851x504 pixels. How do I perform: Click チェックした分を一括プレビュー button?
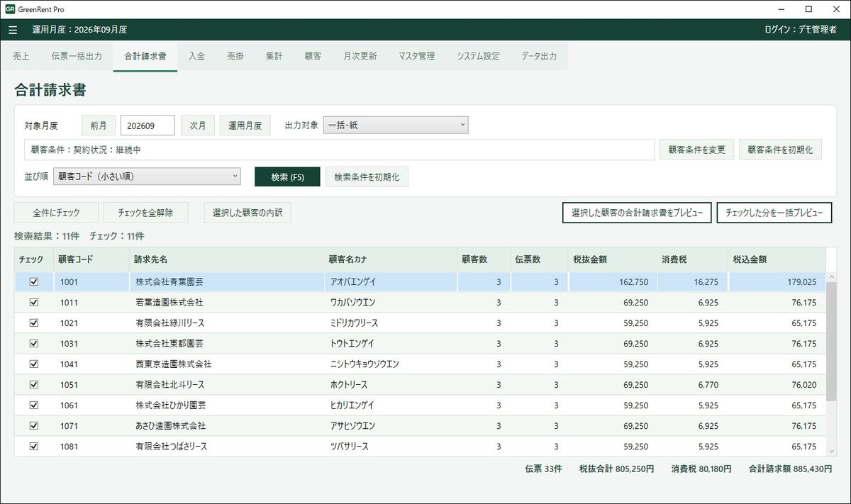[x=774, y=213]
